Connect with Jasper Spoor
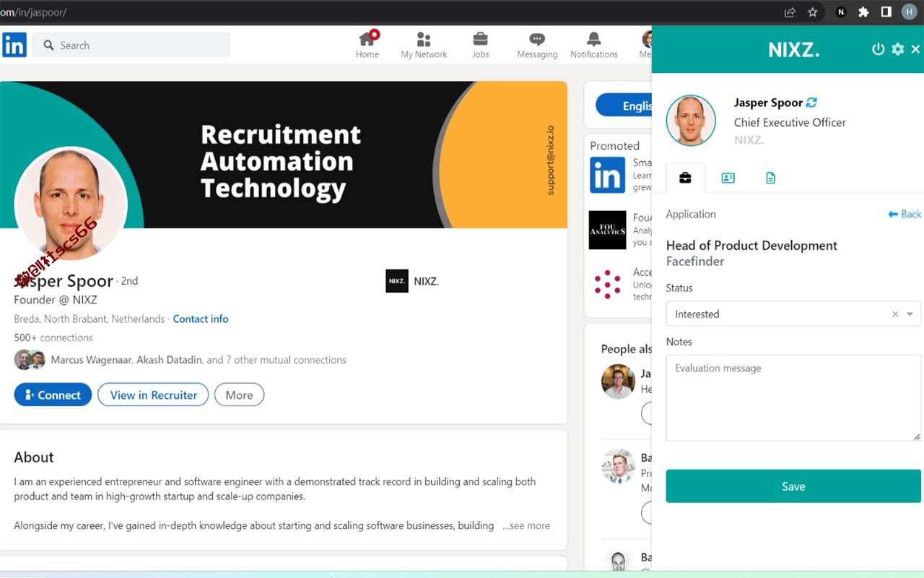This screenshot has width=924, height=578. (x=53, y=395)
